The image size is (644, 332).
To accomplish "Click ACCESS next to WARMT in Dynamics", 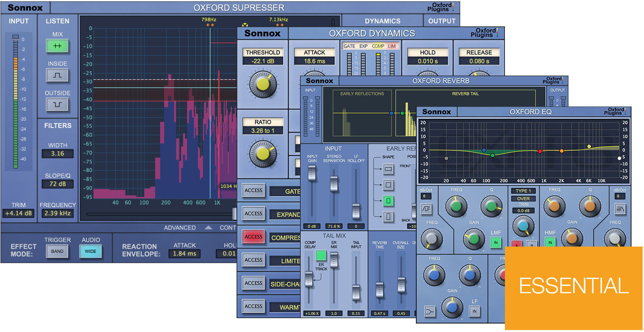I will point(254,306).
